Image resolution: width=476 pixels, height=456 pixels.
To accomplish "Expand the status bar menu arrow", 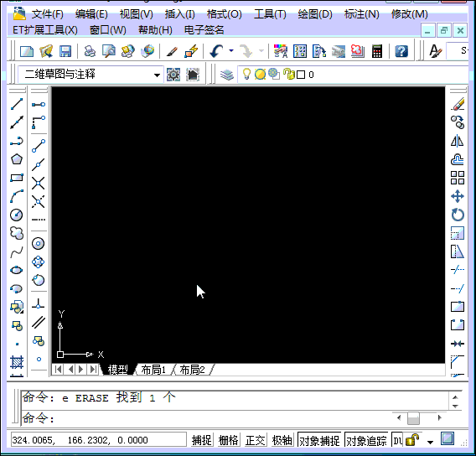I will point(430,442).
